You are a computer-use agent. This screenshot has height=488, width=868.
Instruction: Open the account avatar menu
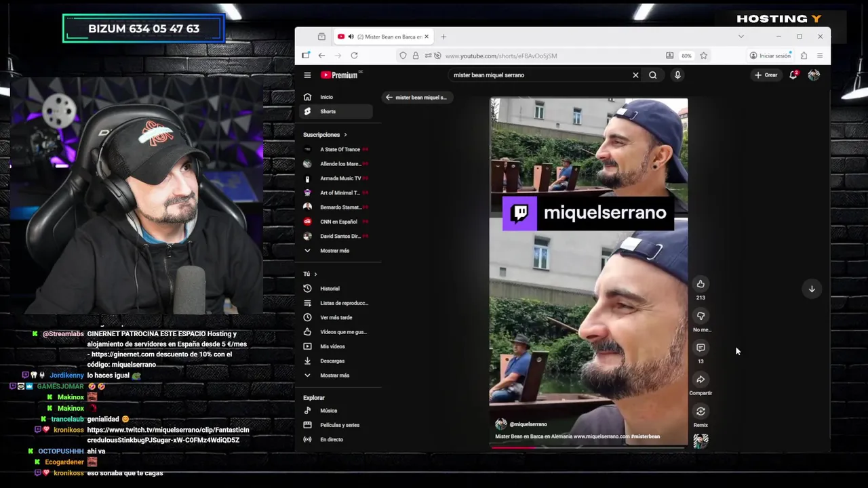click(814, 75)
